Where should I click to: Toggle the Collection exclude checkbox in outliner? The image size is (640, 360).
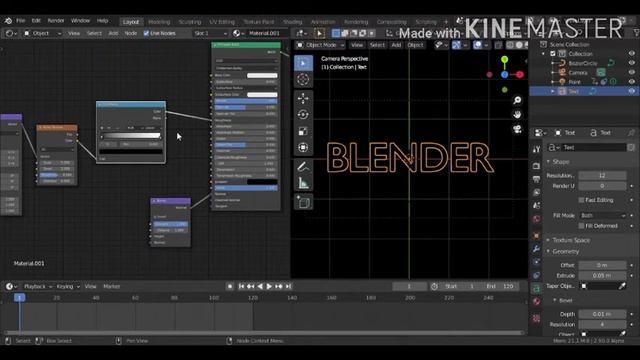[553, 53]
